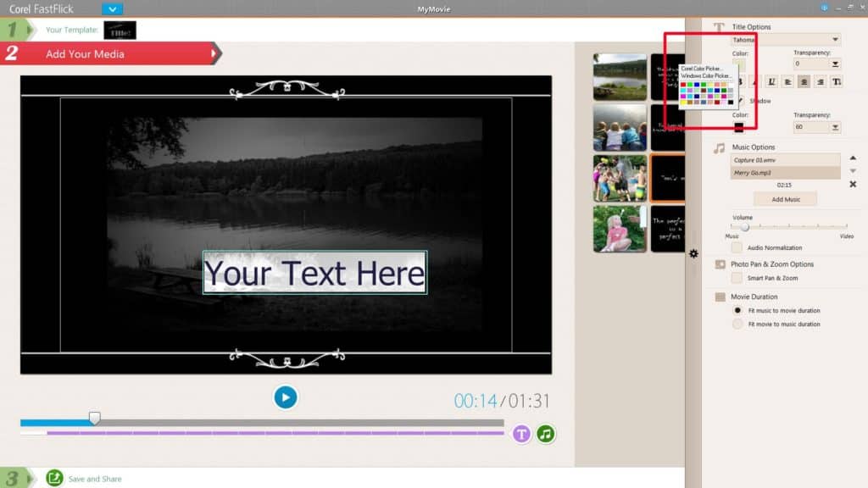Image resolution: width=868 pixels, height=488 pixels.
Task: Align title text to the left
Action: [787, 82]
